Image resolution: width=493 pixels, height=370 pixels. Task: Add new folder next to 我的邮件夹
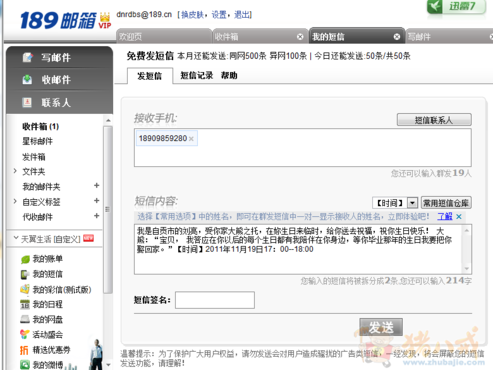[97, 185]
